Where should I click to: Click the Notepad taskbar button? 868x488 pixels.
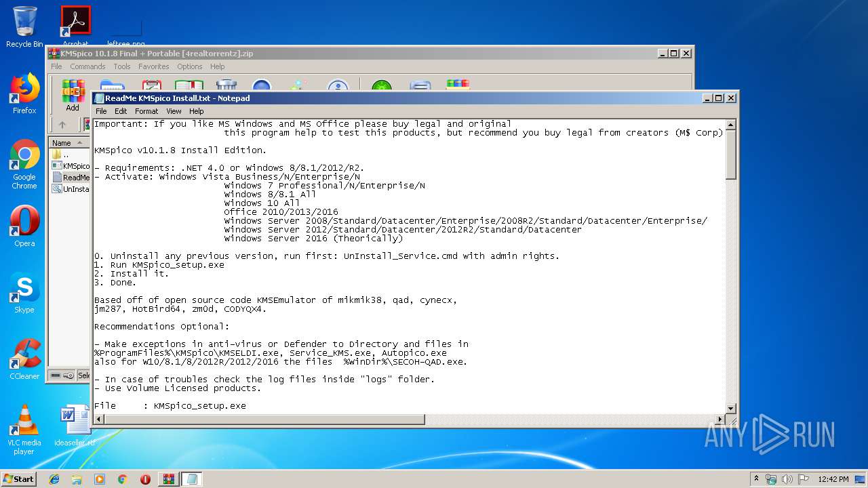[192, 479]
